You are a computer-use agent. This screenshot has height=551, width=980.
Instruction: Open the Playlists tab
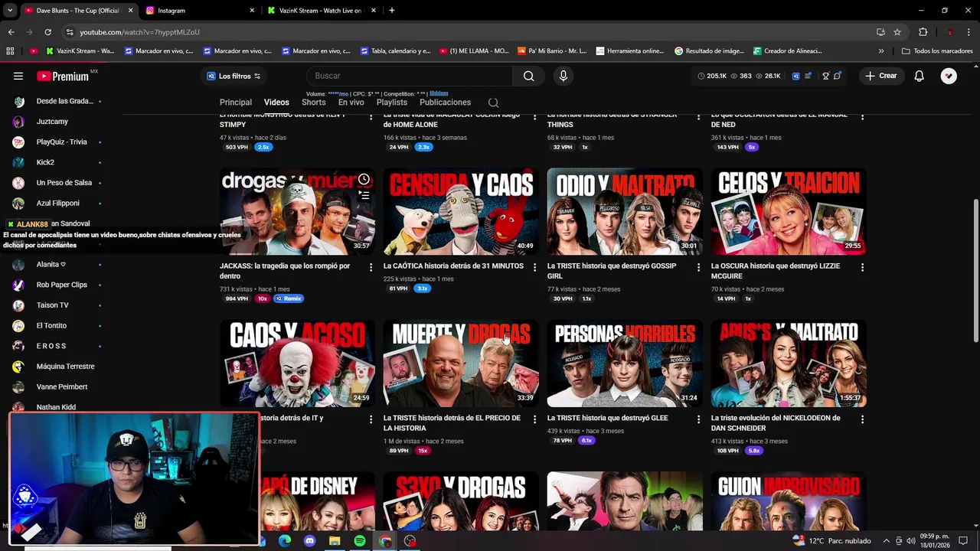click(x=392, y=103)
